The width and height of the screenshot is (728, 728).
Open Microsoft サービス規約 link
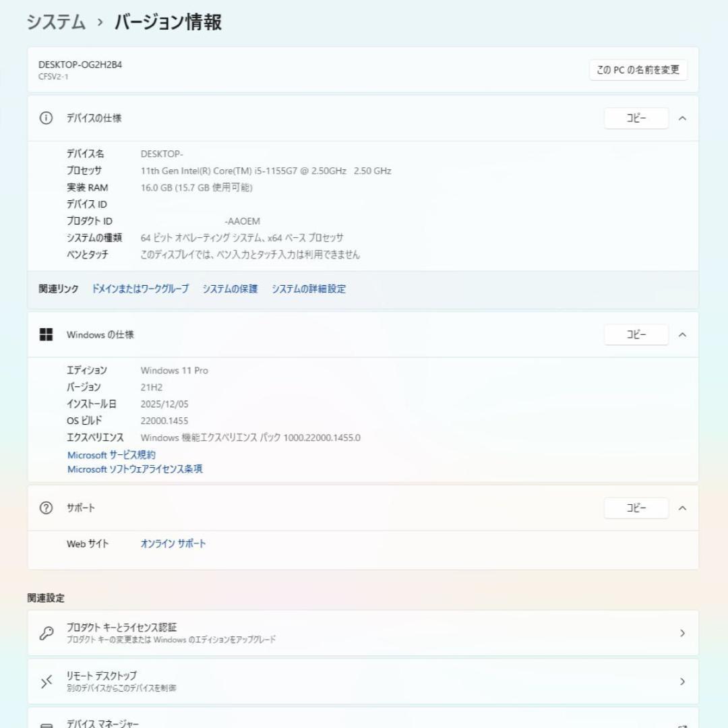[x=111, y=455]
